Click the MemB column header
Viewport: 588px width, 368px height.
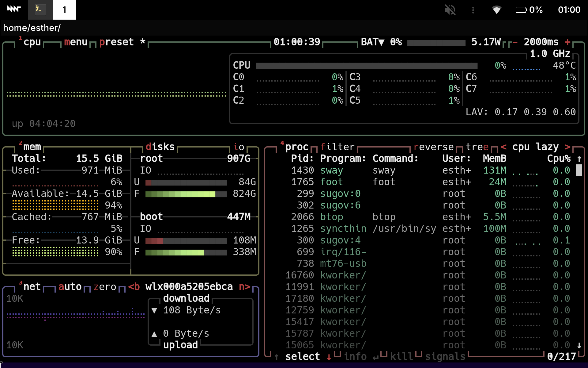tap(495, 159)
